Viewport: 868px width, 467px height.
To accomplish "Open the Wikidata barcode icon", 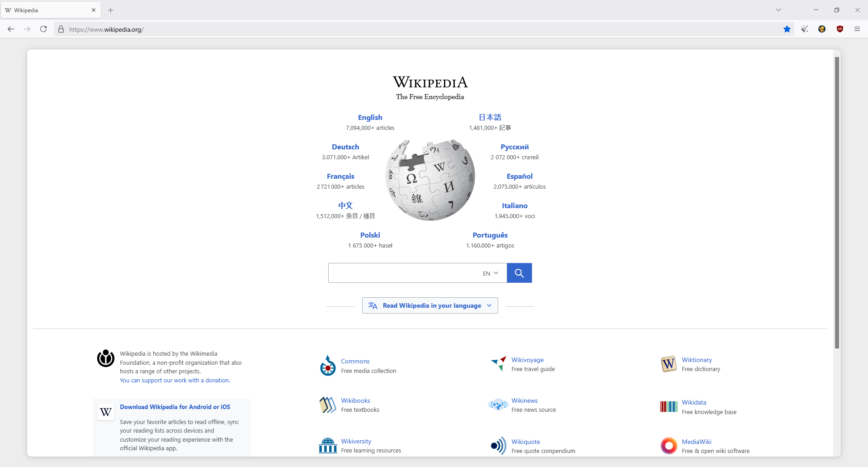I will point(669,406).
